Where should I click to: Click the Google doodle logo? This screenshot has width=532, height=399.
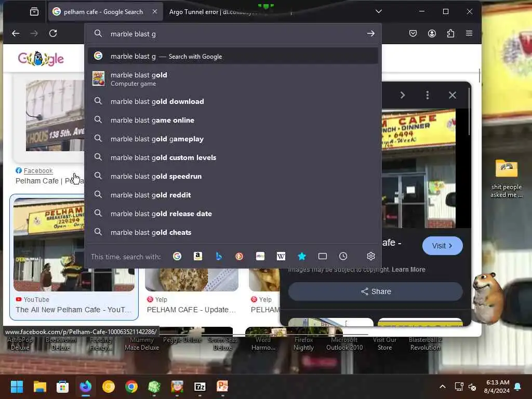[41, 58]
